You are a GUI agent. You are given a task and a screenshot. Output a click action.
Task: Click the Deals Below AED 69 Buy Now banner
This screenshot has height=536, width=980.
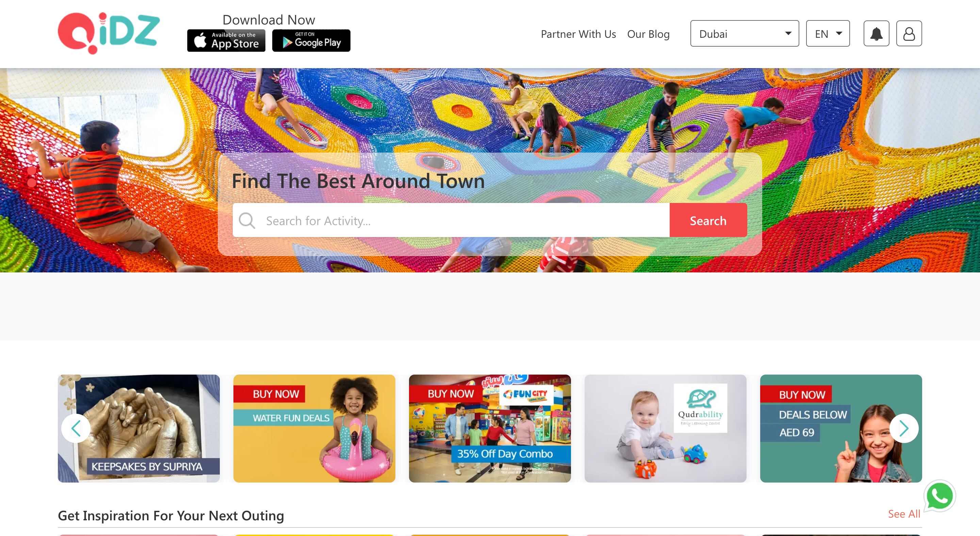[842, 428]
